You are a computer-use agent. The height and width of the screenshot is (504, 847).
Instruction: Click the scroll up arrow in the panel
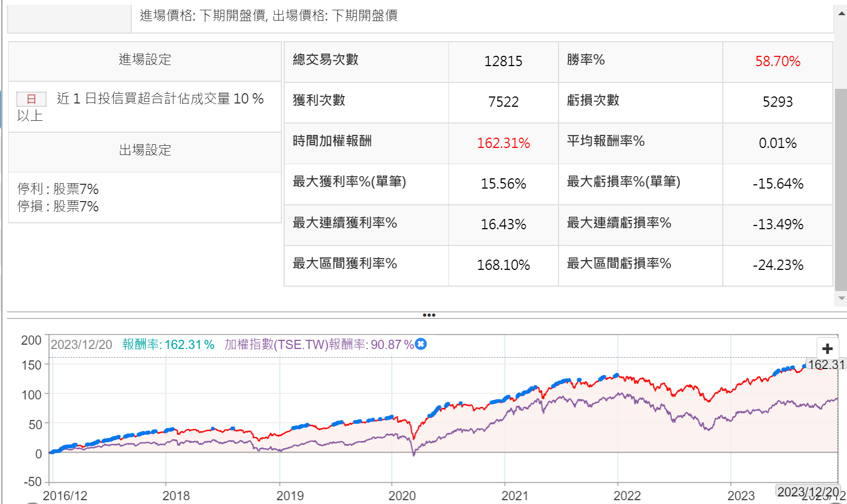841,13
